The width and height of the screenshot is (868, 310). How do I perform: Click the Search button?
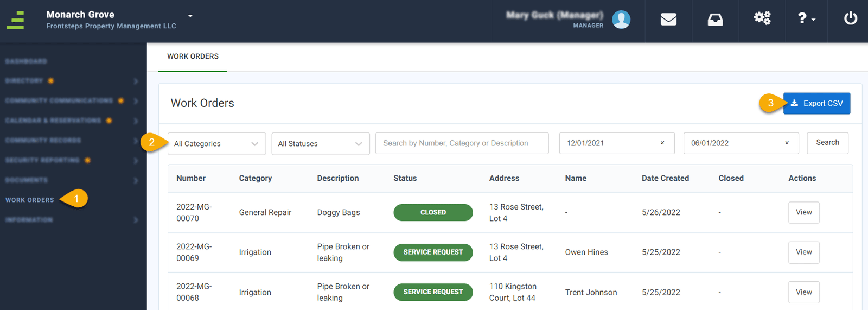tap(827, 143)
